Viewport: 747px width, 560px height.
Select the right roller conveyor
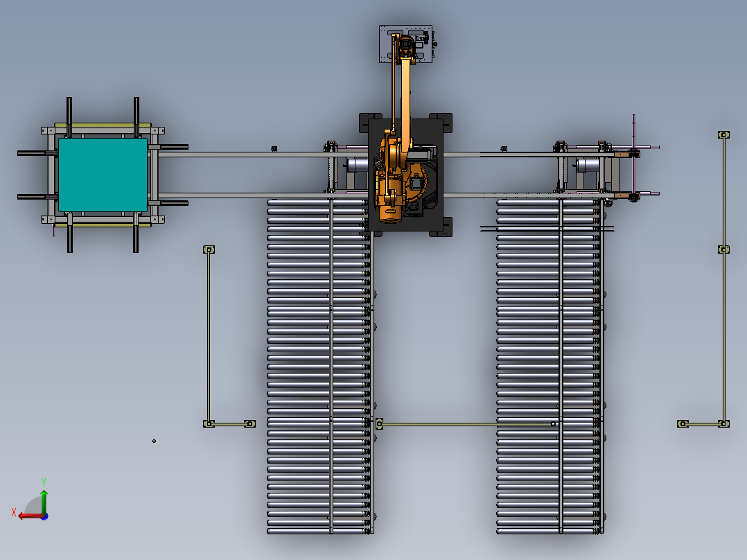click(x=550, y=366)
